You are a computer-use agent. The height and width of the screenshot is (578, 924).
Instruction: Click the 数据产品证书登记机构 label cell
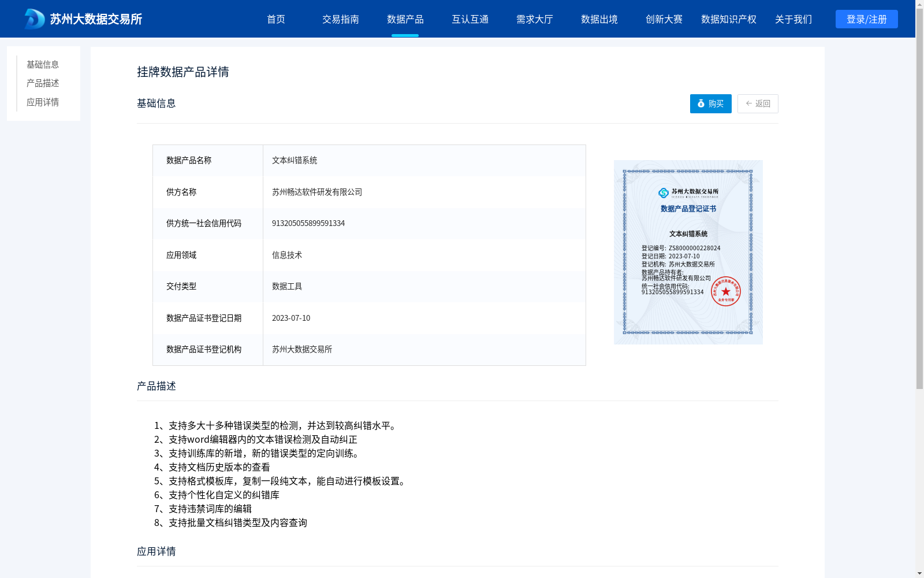[x=208, y=349]
